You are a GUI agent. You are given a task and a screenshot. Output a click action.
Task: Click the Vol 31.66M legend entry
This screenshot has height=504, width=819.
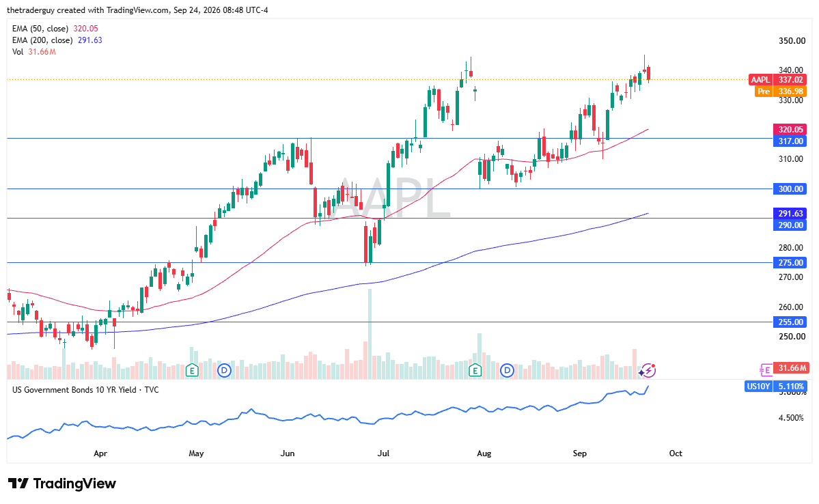[34, 52]
